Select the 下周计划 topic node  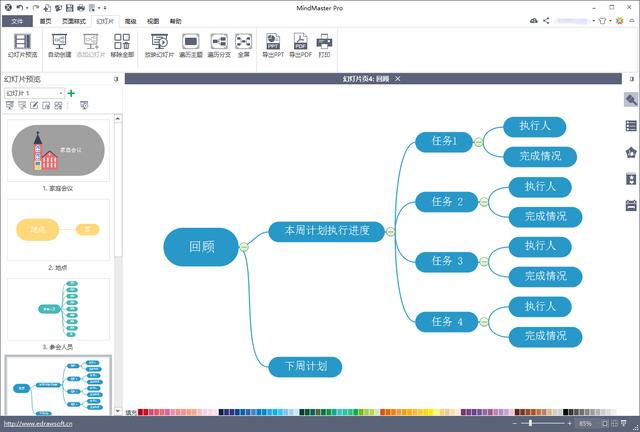tap(305, 366)
